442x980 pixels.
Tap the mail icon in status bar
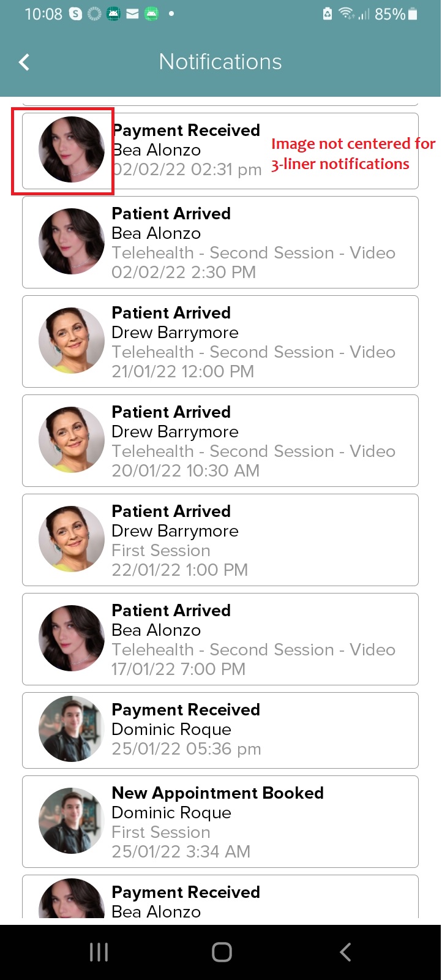click(x=132, y=14)
